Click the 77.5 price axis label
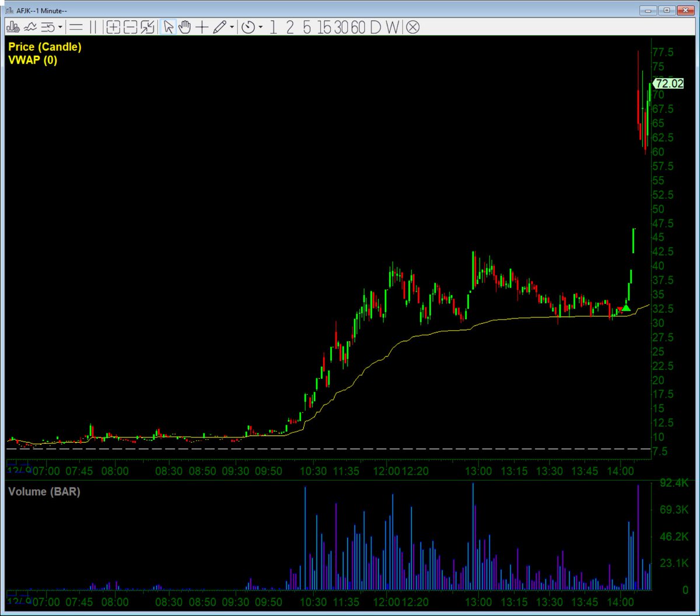Image resolution: width=700 pixels, height=616 pixels. [x=663, y=52]
